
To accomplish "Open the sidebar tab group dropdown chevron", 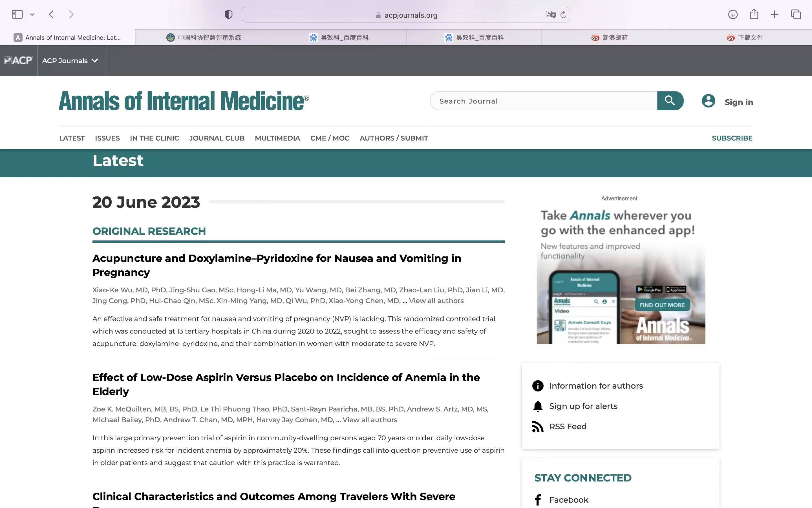I will pos(32,14).
